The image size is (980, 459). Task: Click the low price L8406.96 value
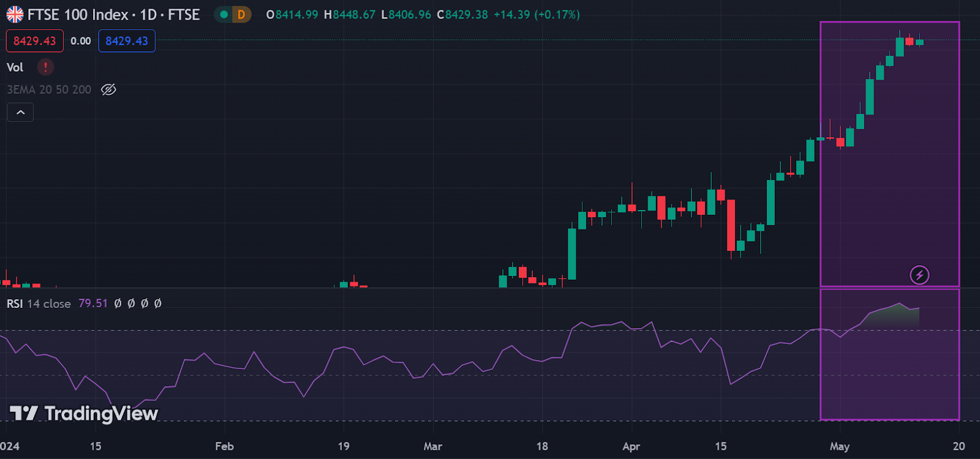click(406, 15)
